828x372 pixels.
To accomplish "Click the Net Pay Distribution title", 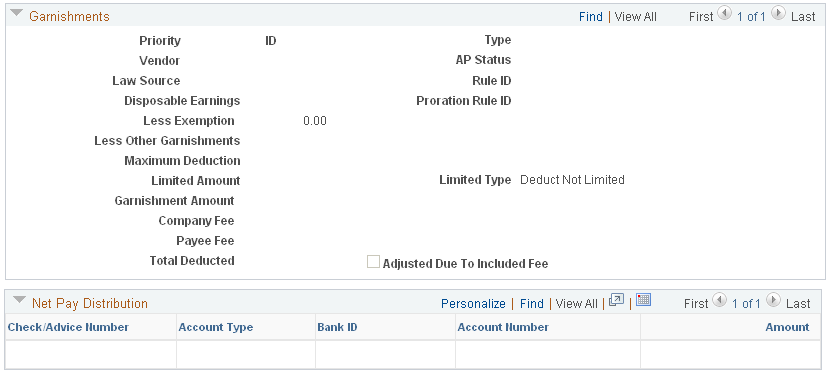I will click(x=90, y=303).
